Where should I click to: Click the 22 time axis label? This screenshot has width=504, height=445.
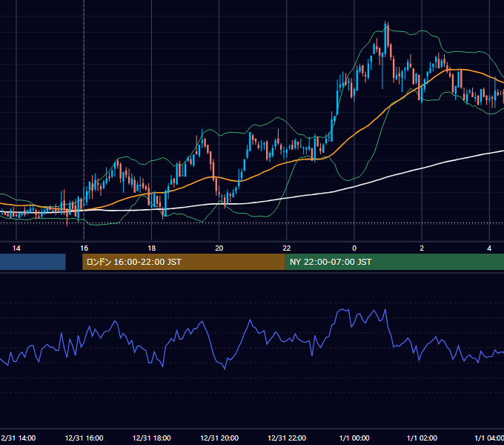point(286,248)
